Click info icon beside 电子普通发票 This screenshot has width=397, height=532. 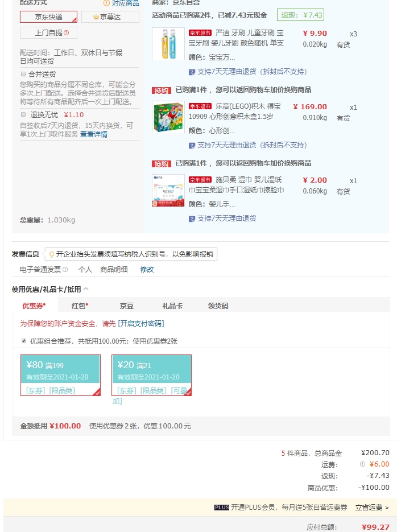click(65, 269)
